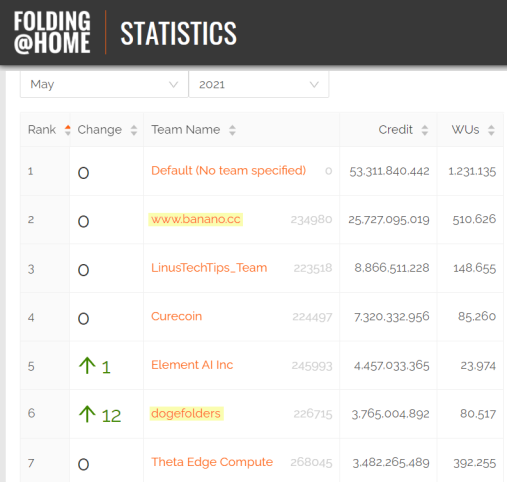The width and height of the screenshot is (507, 482).
Task: Click the WUs column sort arrows
Action: pyautogui.click(x=491, y=130)
